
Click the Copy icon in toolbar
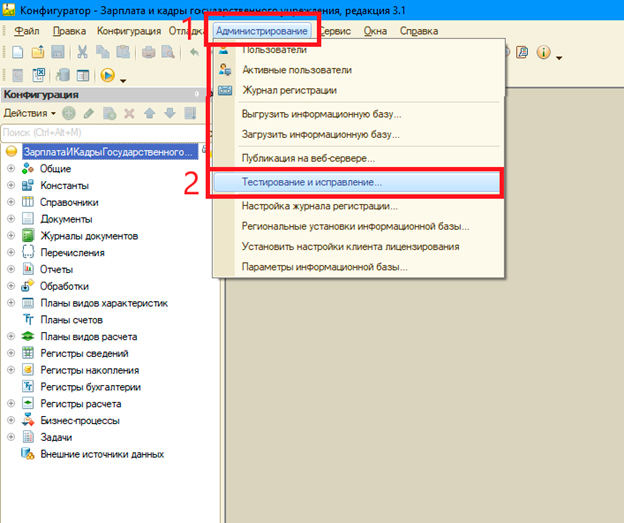tap(103, 52)
